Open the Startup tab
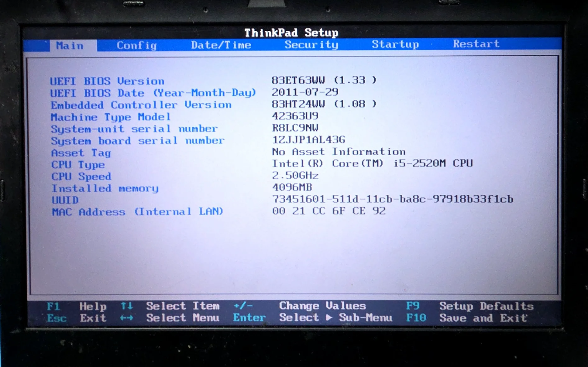 coord(395,44)
